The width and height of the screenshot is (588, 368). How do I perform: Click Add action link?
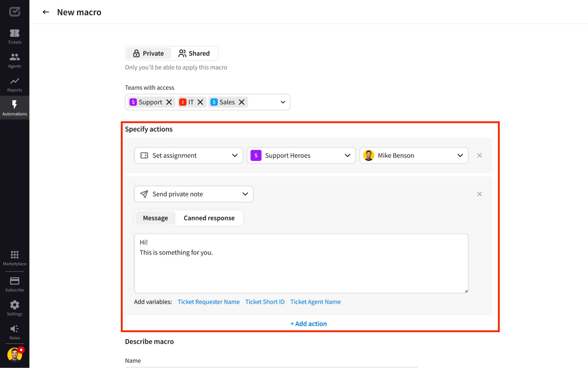pos(308,324)
